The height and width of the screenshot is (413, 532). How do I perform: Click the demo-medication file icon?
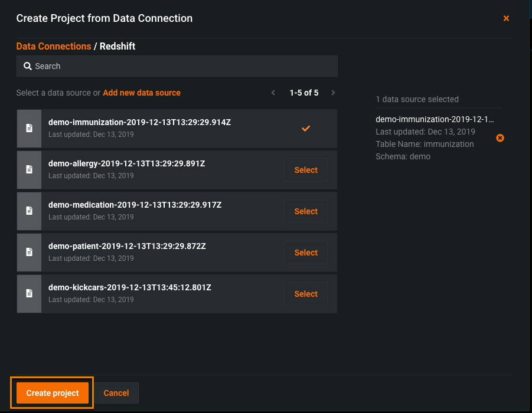pos(29,211)
